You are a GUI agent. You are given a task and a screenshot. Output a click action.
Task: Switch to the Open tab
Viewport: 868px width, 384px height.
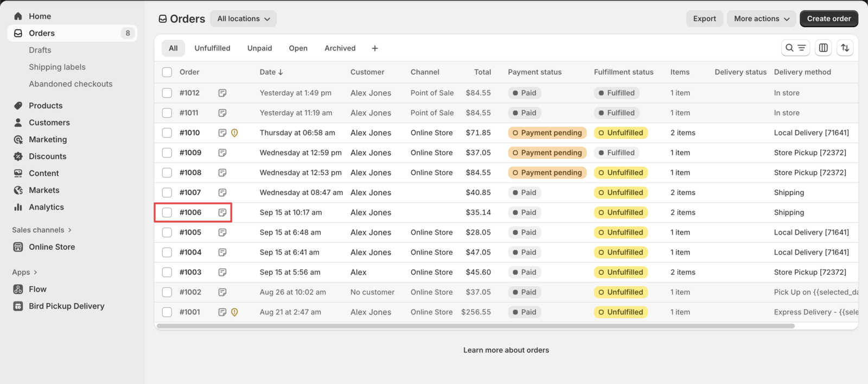pos(298,48)
